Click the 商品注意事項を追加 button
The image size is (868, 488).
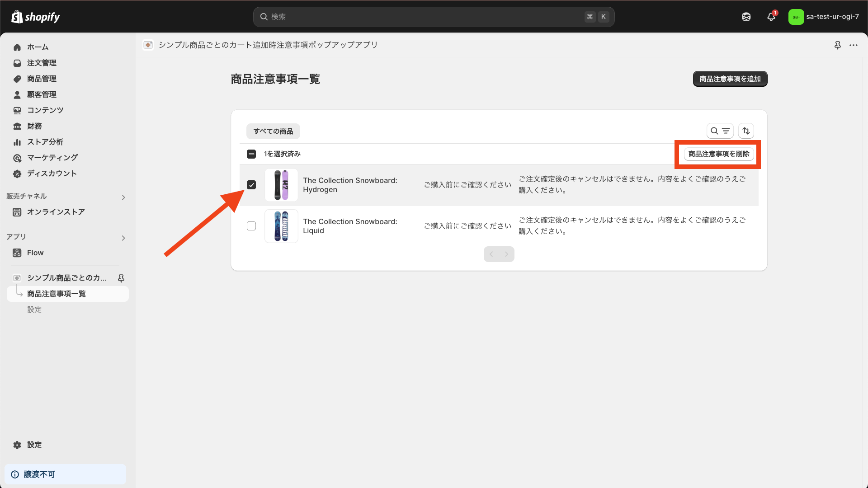729,79
